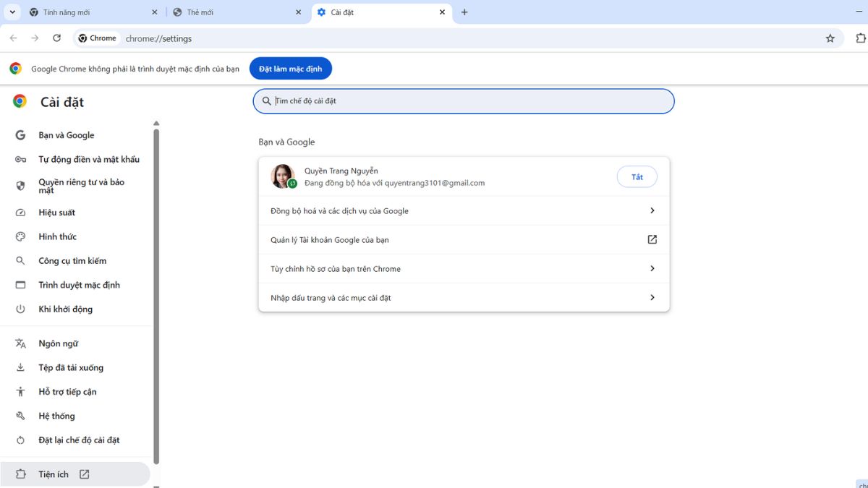Select the Cài đặt browser tab
This screenshot has width=868, height=488.
(382, 12)
